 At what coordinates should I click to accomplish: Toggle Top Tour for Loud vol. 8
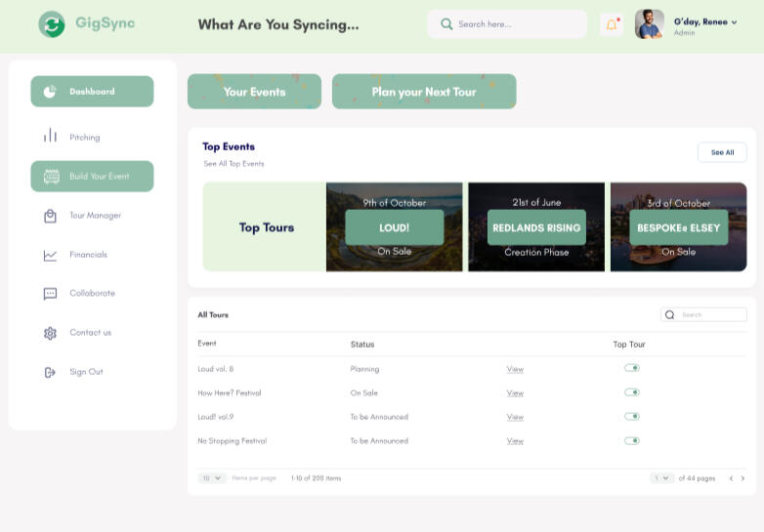click(632, 368)
